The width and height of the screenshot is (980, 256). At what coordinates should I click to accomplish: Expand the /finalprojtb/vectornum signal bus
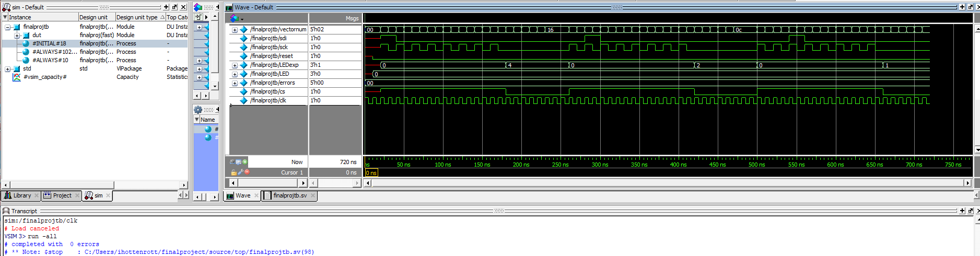pyautogui.click(x=235, y=30)
